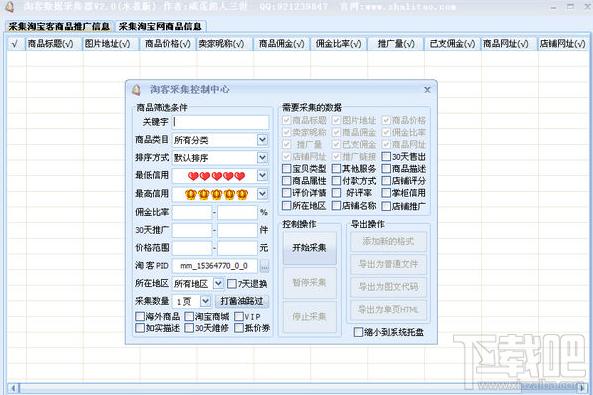
Task: Click the 停止采集 button
Action: (309, 316)
